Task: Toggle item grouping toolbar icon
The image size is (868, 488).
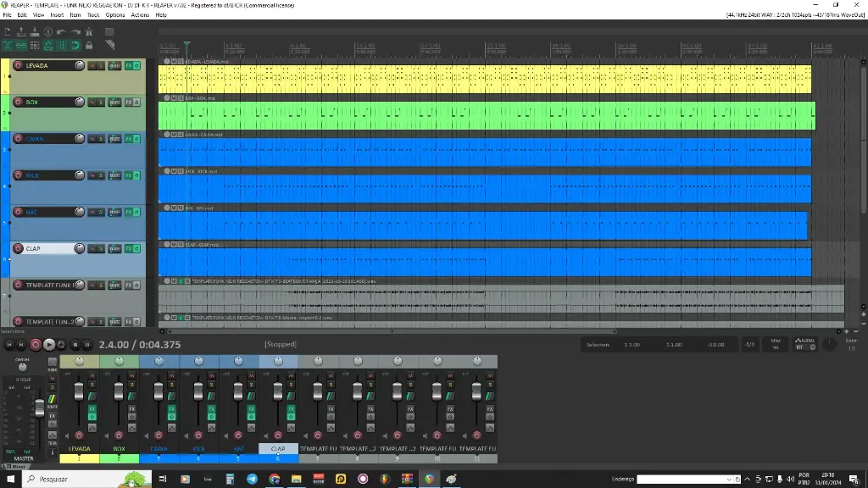Action: (x=21, y=46)
